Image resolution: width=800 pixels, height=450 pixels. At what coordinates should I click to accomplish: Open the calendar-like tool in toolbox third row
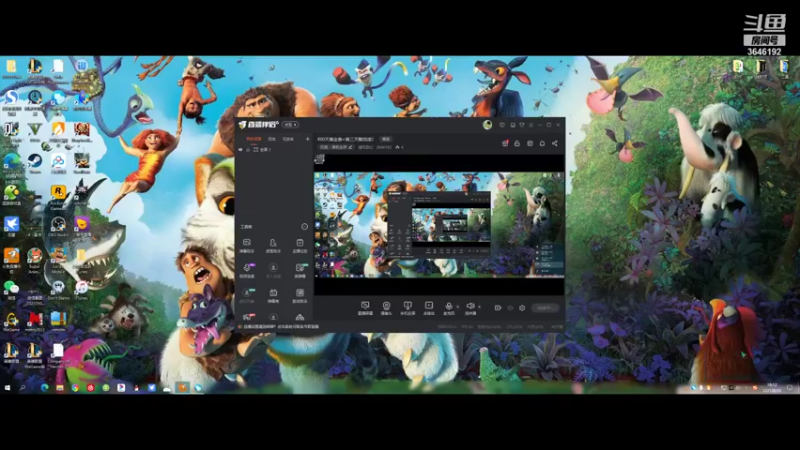pos(273,295)
